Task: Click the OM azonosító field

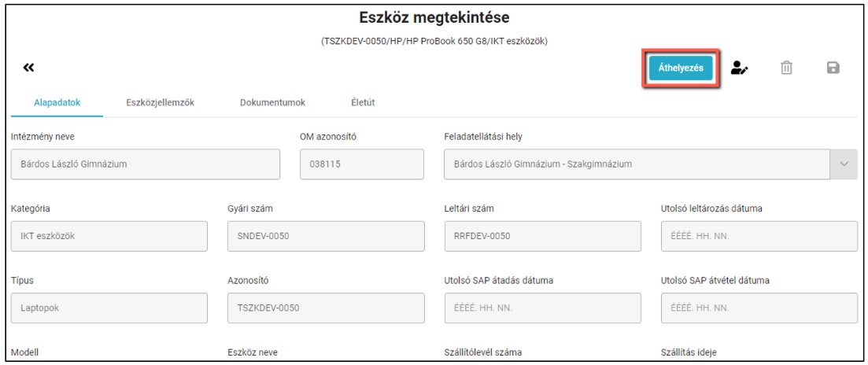Action: pyautogui.click(x=362, y=164)
